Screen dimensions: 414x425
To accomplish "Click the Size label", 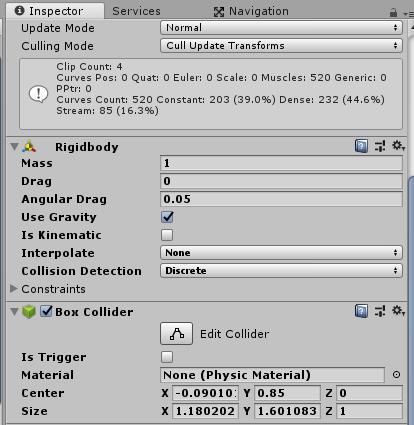I will point(34,411).
